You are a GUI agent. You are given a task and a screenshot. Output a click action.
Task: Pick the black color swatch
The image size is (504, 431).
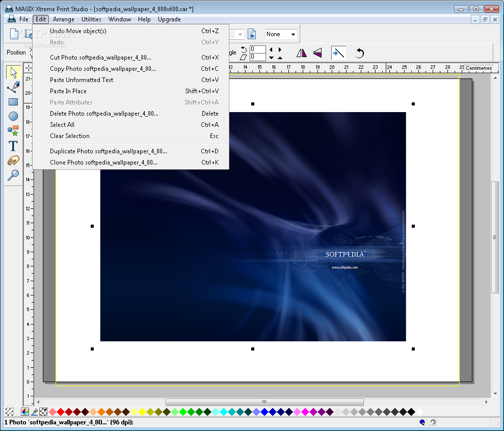click(411, 412)
